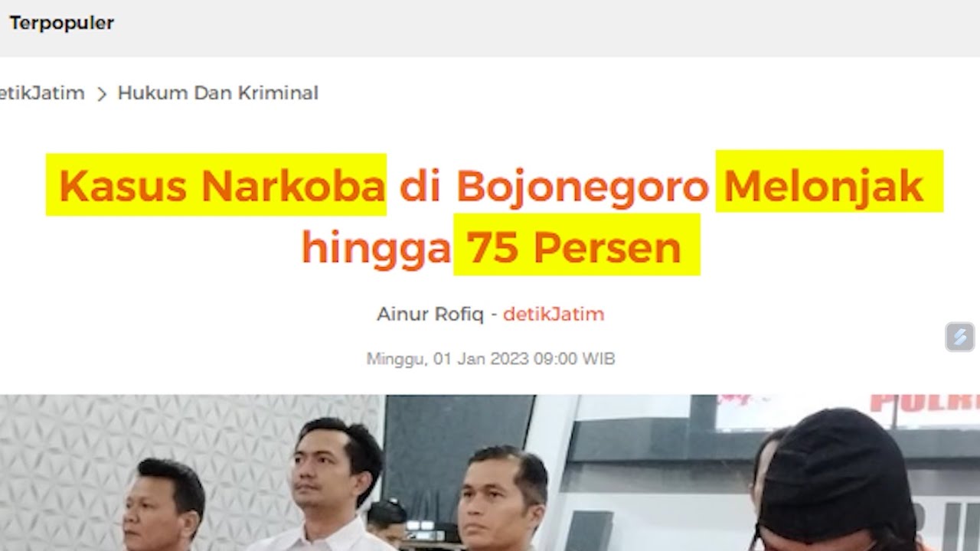Select highlighted Kasus Narkoba headline text
The image size is (980, 551).
tap(220, 186)
